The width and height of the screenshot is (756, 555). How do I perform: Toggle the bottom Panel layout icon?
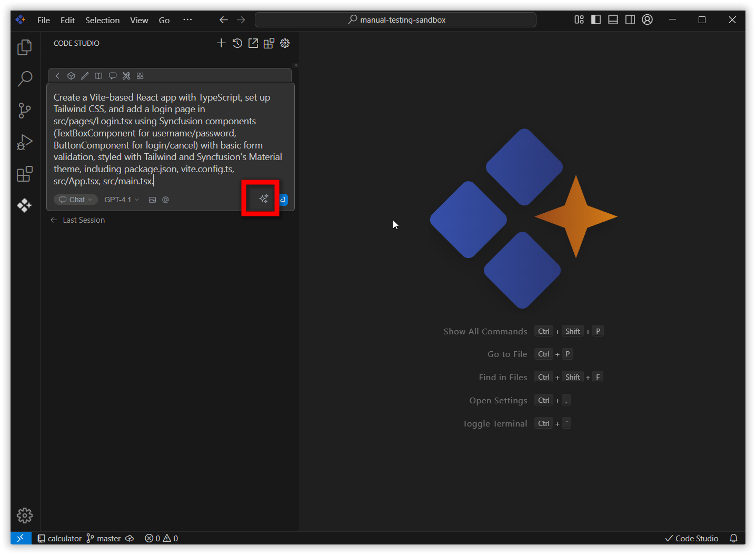[613, 19]
